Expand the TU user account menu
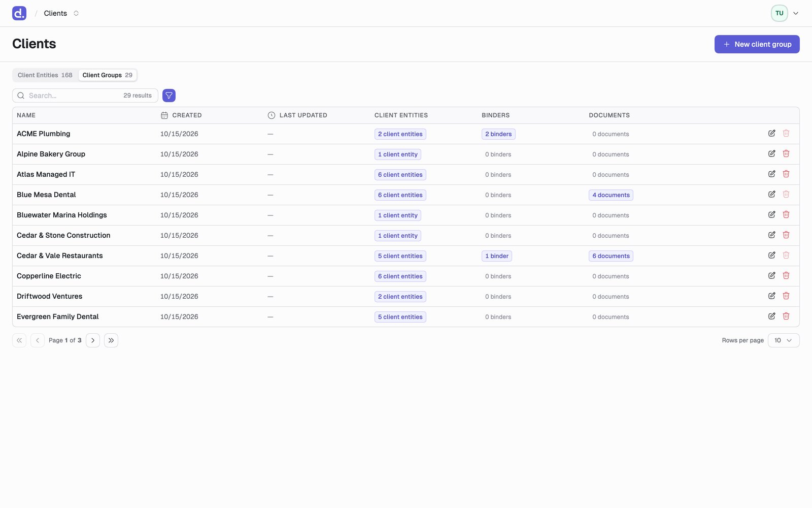This screenshot has width=812, height=508. (796, 13)
